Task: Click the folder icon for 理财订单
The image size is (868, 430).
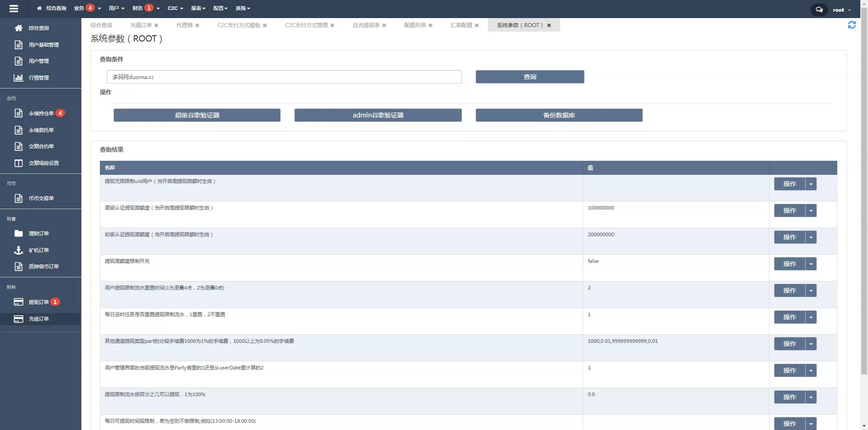Action: 19,234
